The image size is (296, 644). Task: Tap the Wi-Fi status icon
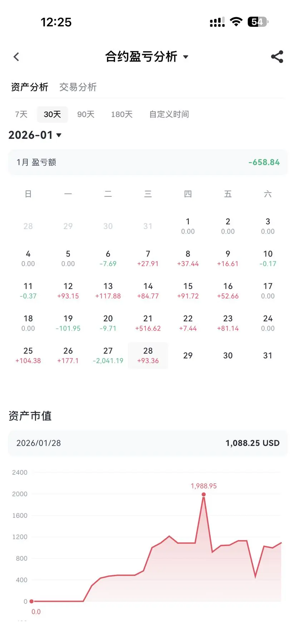(x=236, y=22)
